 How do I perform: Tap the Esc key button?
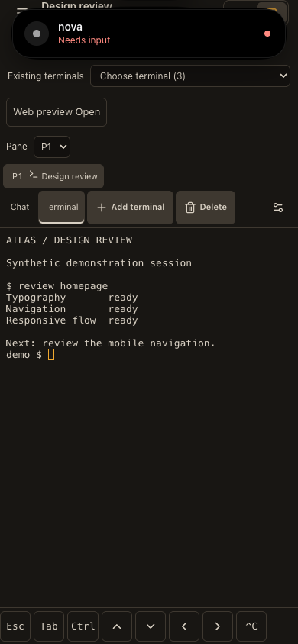[x=15, y=626]
